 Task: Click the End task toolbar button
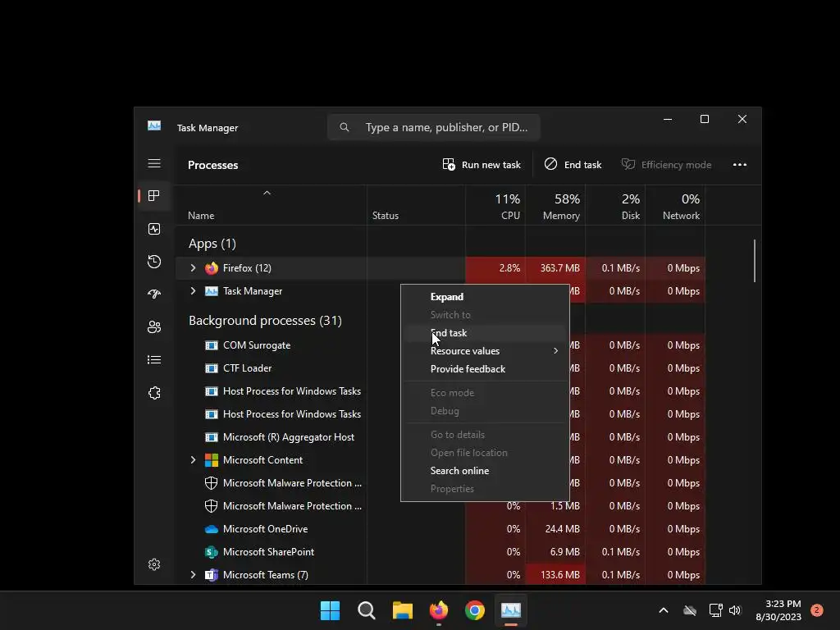click(573, 164)
